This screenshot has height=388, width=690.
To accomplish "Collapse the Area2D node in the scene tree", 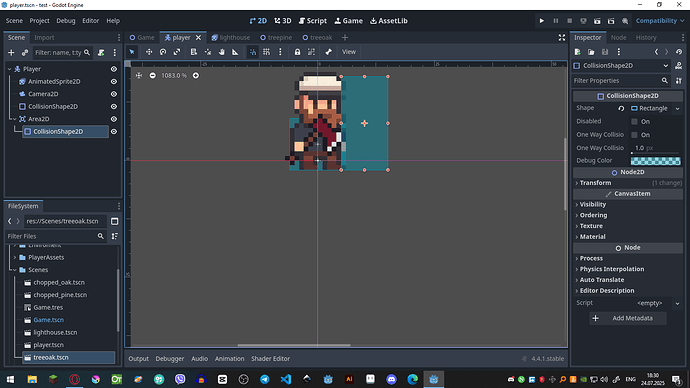I will point(14,119).
